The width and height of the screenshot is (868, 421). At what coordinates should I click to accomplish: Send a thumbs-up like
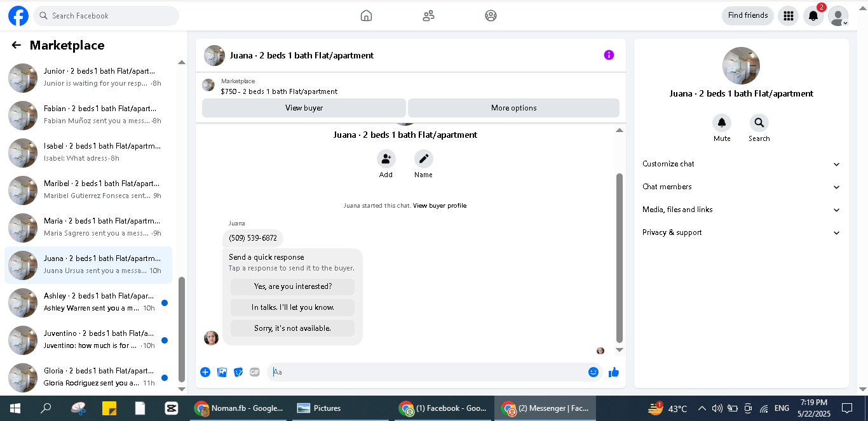point(614,372)
